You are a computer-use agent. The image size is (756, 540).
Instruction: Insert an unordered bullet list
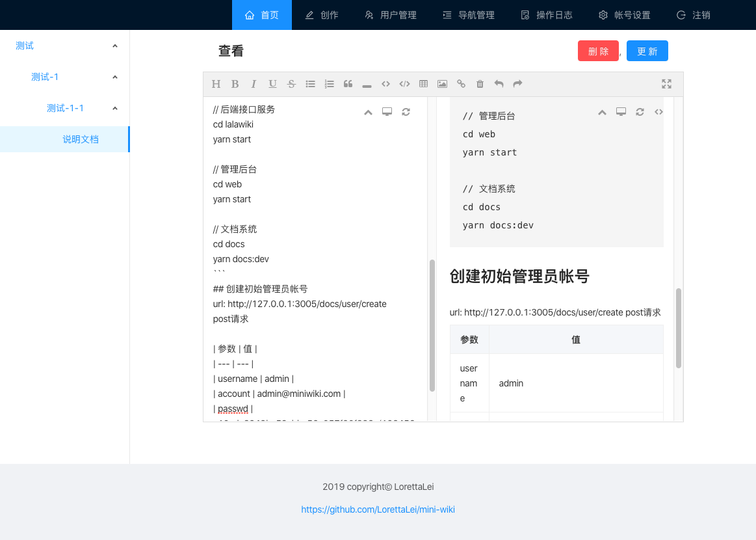pyautogui.click(x=310, y=84)
